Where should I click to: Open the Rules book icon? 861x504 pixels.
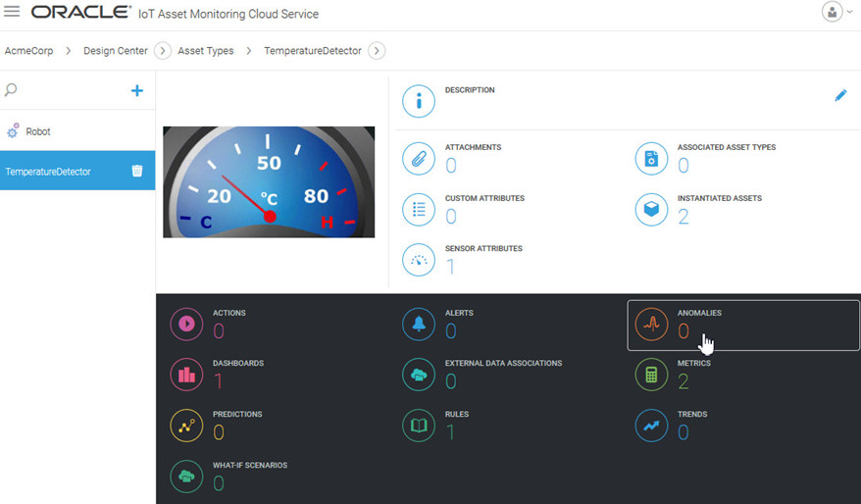click(x=419, y=426)
